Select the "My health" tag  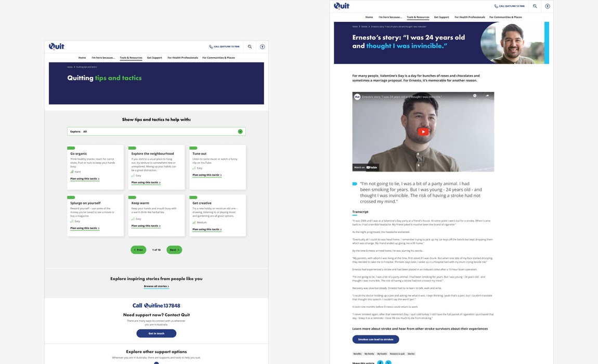tap(382, 354)
